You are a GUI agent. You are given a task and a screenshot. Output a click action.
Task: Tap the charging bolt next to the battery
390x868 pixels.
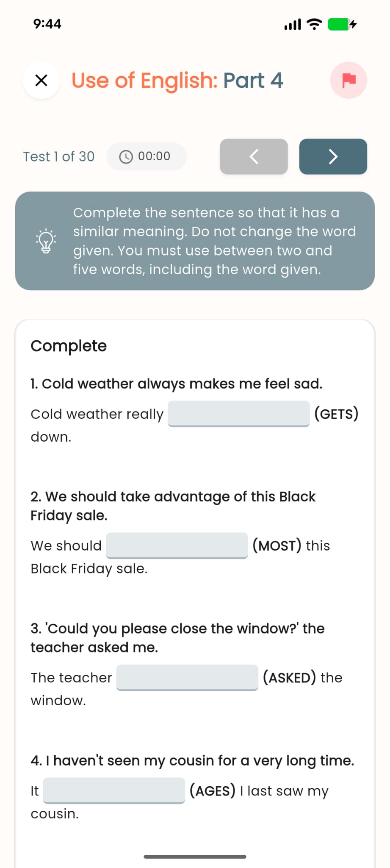pyautogui.click(x=353, y=24)
